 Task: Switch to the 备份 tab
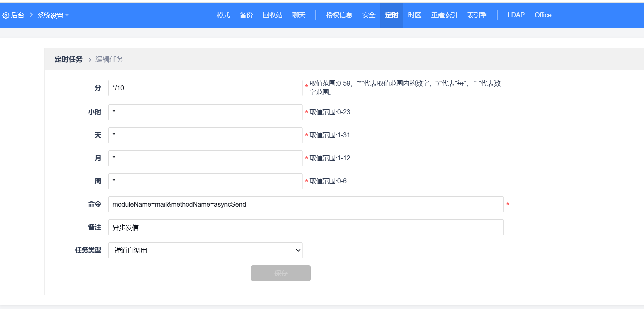(246, 15)
